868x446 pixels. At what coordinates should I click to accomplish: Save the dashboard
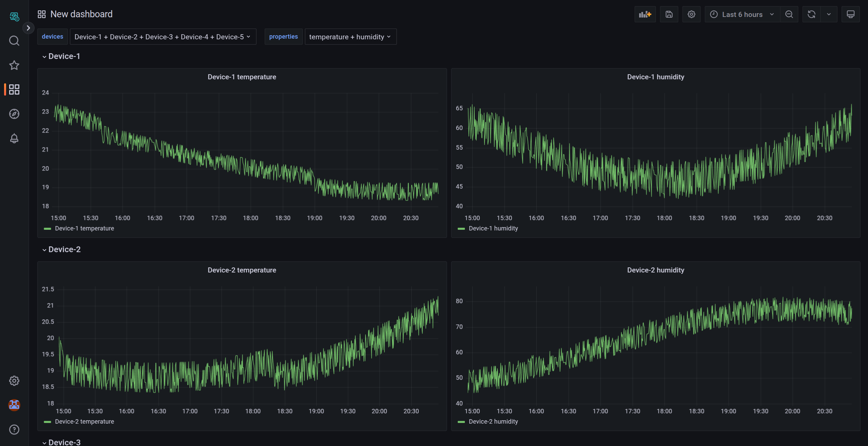point(669,14)
